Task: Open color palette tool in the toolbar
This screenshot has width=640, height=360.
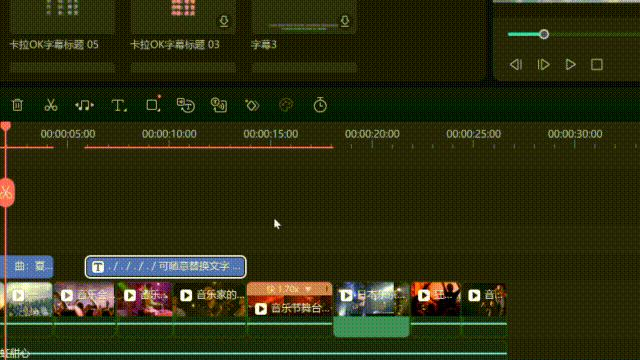Action: [286, 105]
